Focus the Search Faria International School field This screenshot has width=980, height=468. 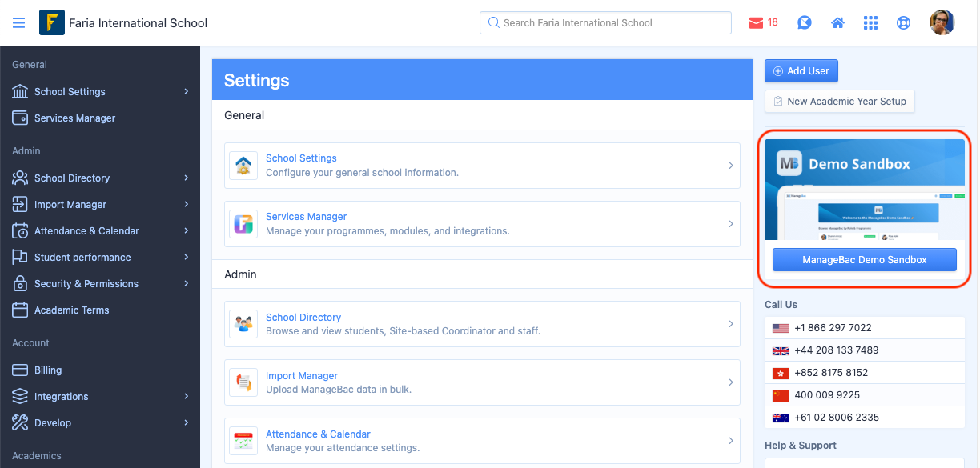pos(605,22)
